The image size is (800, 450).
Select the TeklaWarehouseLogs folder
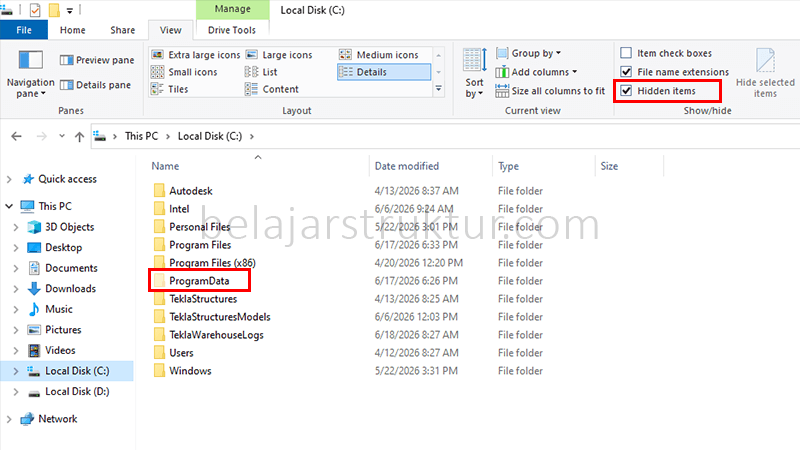coord(216,335)
